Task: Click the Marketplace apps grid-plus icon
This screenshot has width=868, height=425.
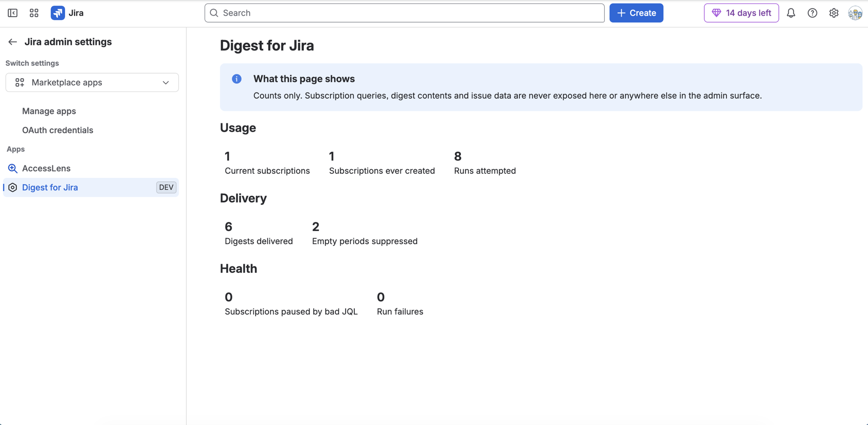Action: 19,83
